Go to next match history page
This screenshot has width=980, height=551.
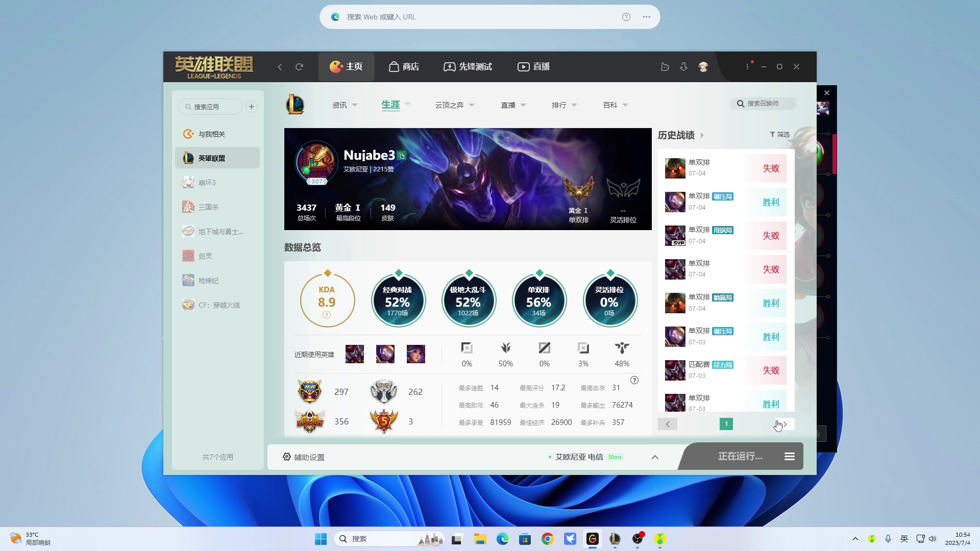point(785,424)
